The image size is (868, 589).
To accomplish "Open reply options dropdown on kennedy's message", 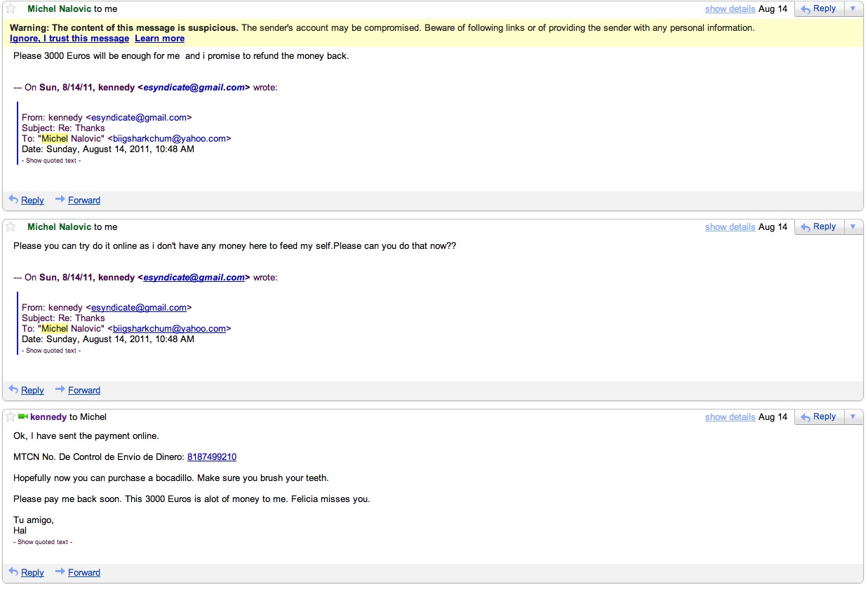I will tap(853, 417).
